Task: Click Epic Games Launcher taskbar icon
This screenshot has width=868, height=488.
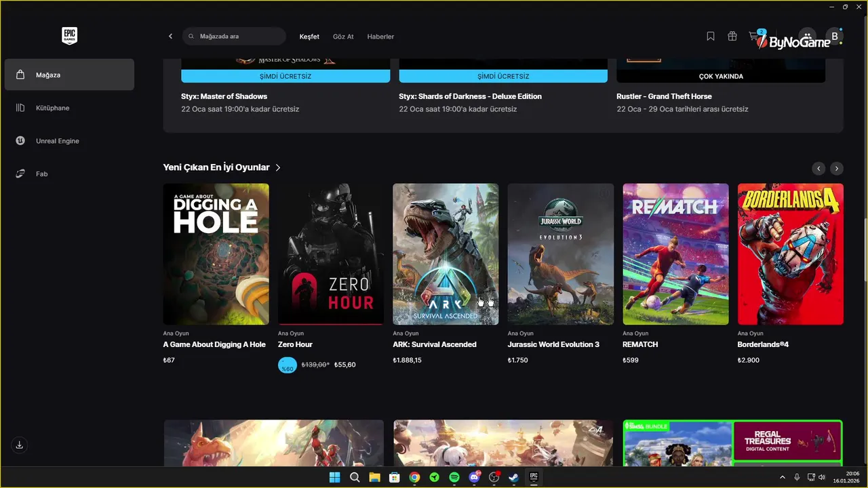Action: coord(534,477)
